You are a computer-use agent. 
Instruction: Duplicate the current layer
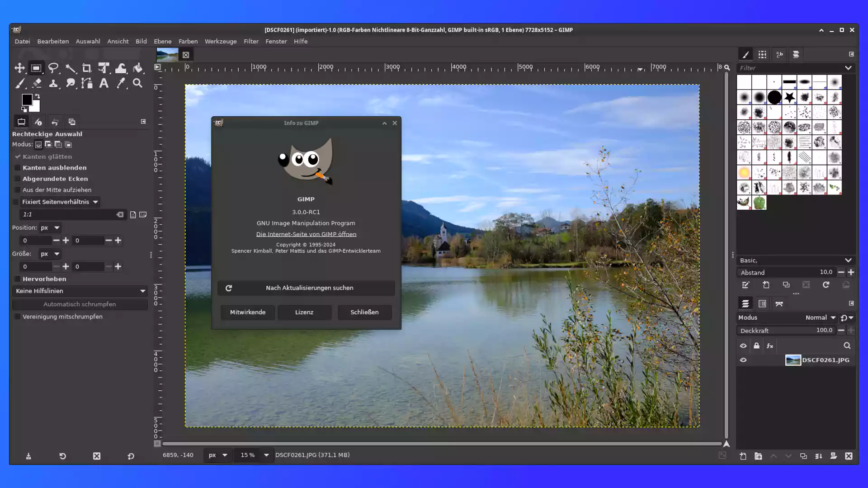(803, 456)
